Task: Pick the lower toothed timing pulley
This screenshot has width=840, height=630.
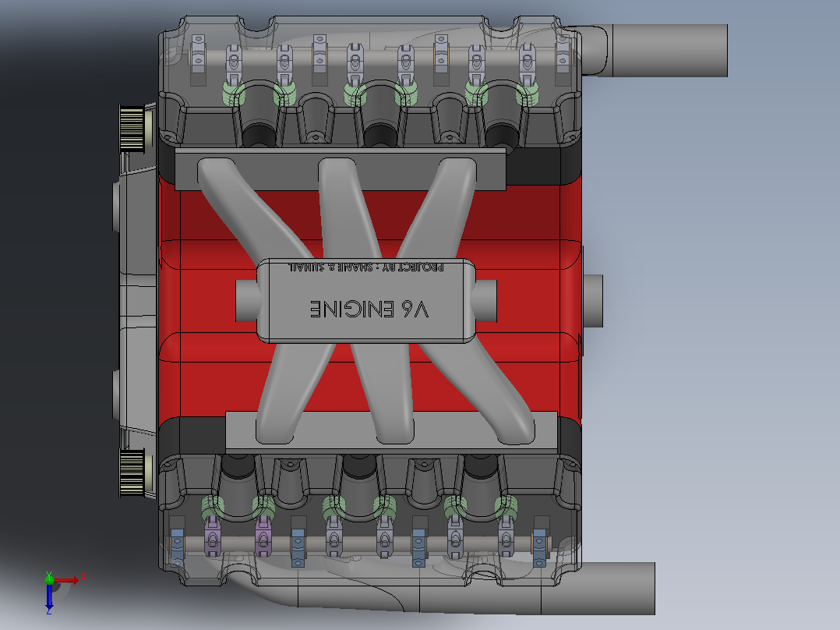Action: pyautogui.click(x=132, y=473)
